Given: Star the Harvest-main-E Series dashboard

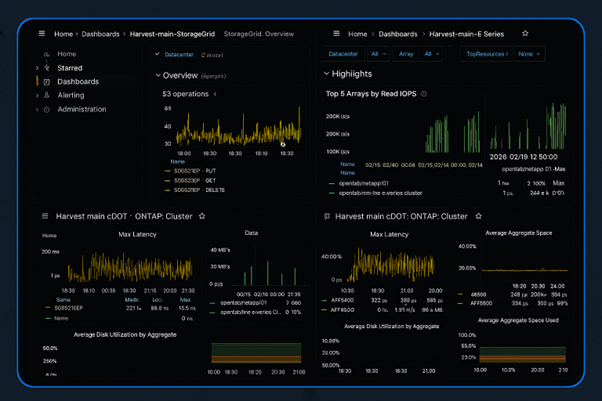Looking at the screenshot, I should 525,33.
